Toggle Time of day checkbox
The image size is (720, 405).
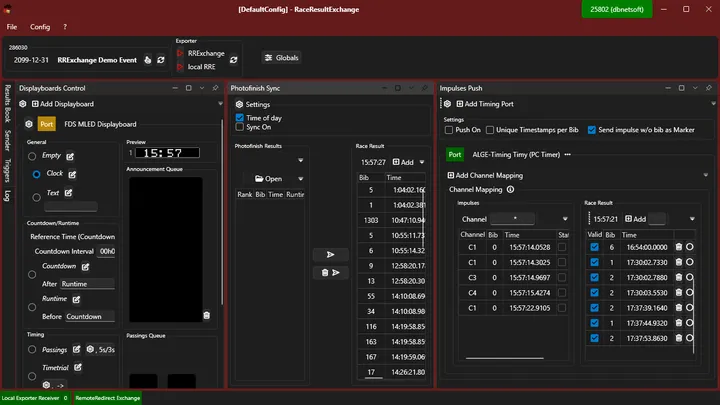point(240,118)
